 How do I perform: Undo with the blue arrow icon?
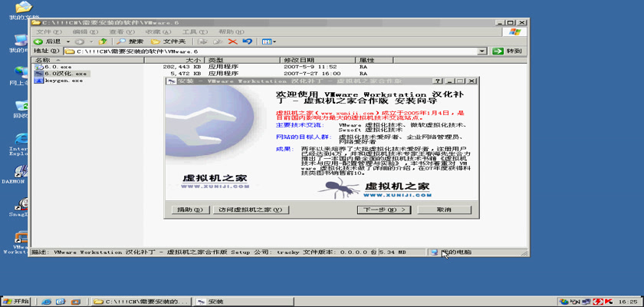[247, 41]
